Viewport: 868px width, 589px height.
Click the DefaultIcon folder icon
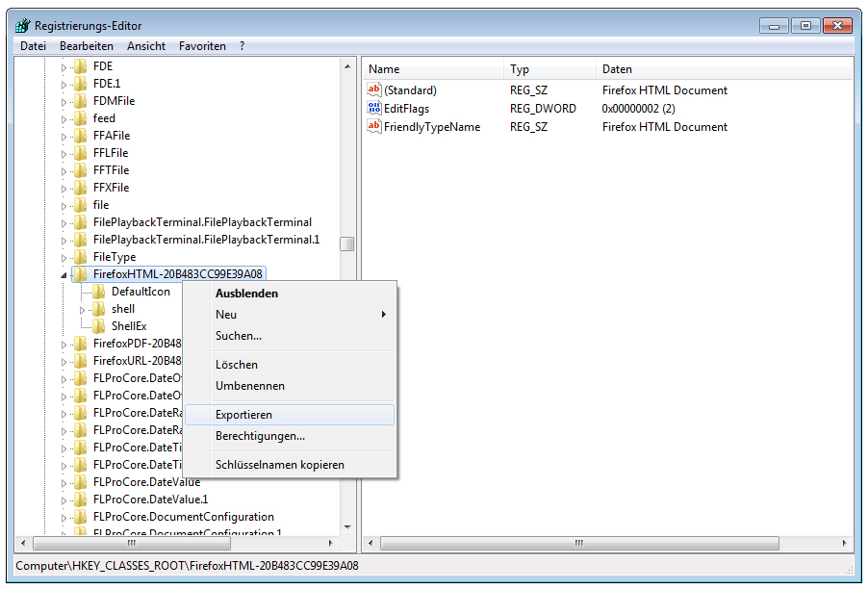pyautogui.click(x=99, y=292)
